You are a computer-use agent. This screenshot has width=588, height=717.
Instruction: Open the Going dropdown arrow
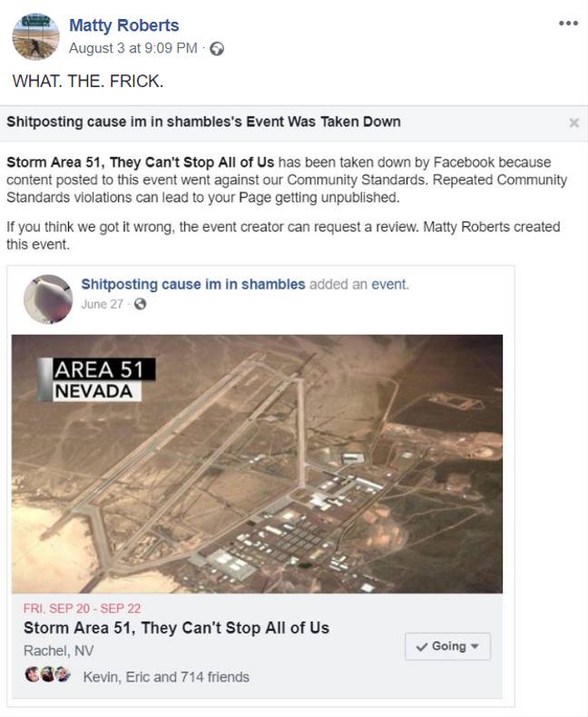(475, 646)
